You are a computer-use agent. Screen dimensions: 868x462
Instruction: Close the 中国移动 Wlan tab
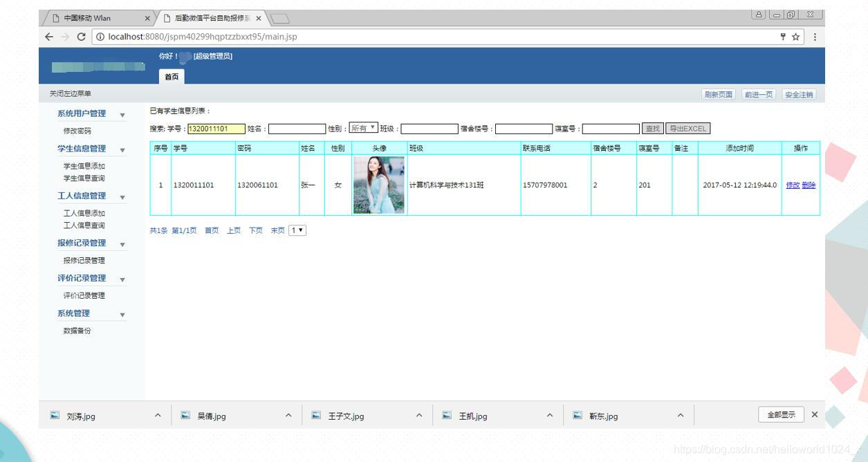tap(147, 18)
